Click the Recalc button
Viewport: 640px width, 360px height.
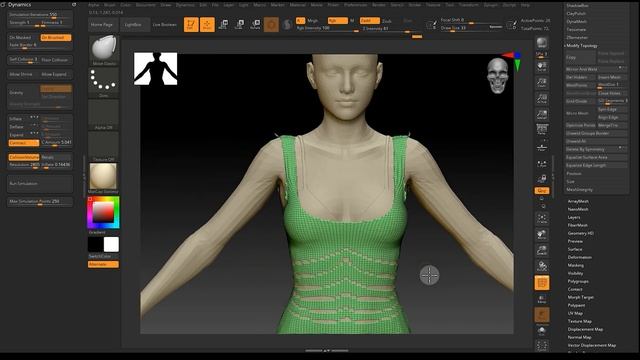(x=56, y=157)
